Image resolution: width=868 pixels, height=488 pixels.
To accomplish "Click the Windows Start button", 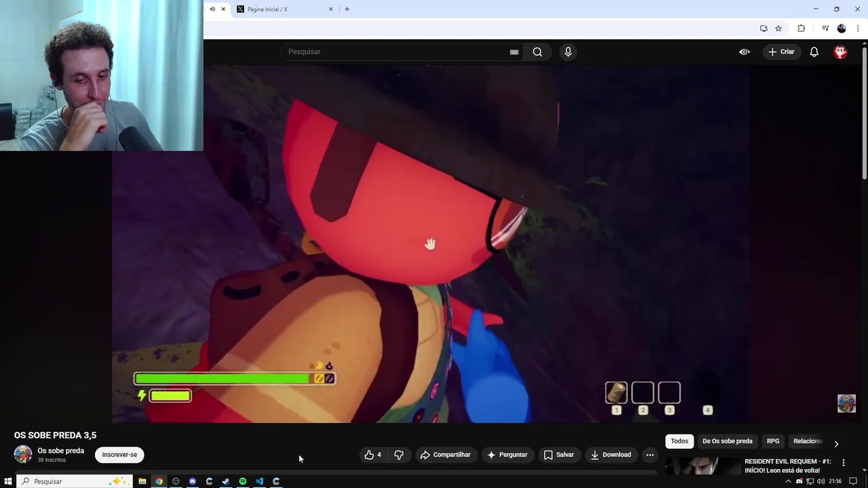I will click(8, 481).
